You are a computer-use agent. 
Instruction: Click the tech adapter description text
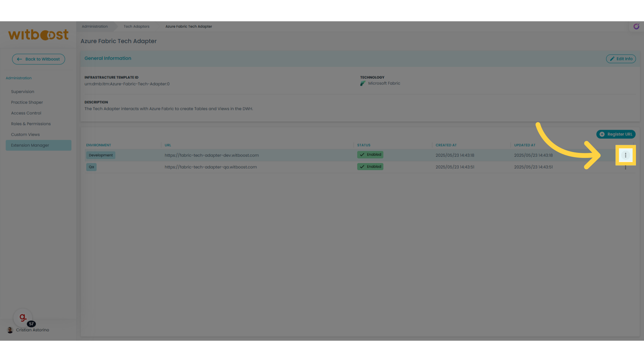(x=169, y=109)
